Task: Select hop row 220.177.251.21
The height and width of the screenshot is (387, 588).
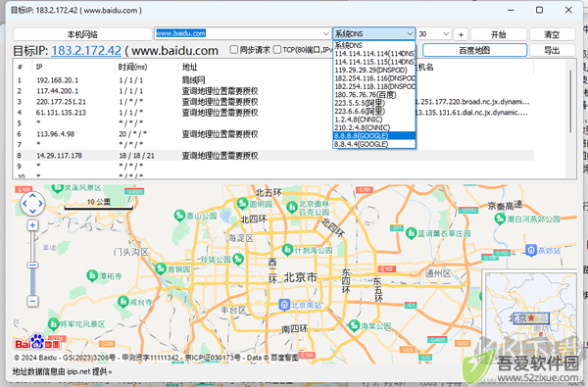Action: tap(273, 102)
